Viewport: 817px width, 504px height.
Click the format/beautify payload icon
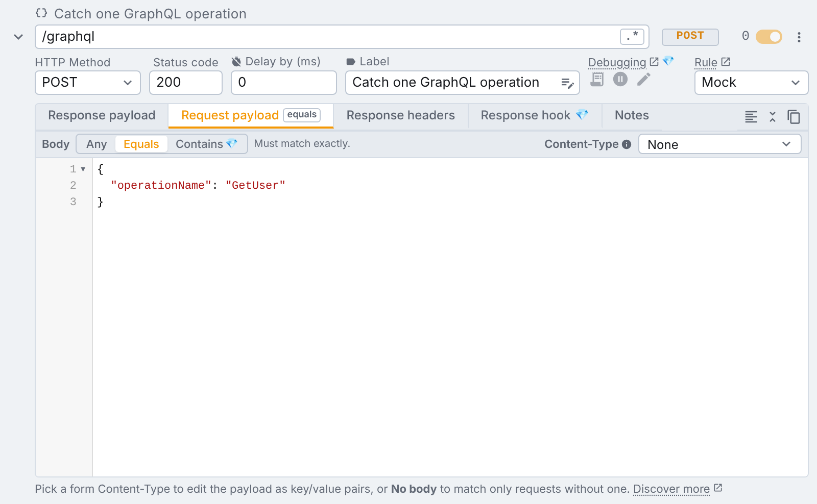(x=751, y=117)
